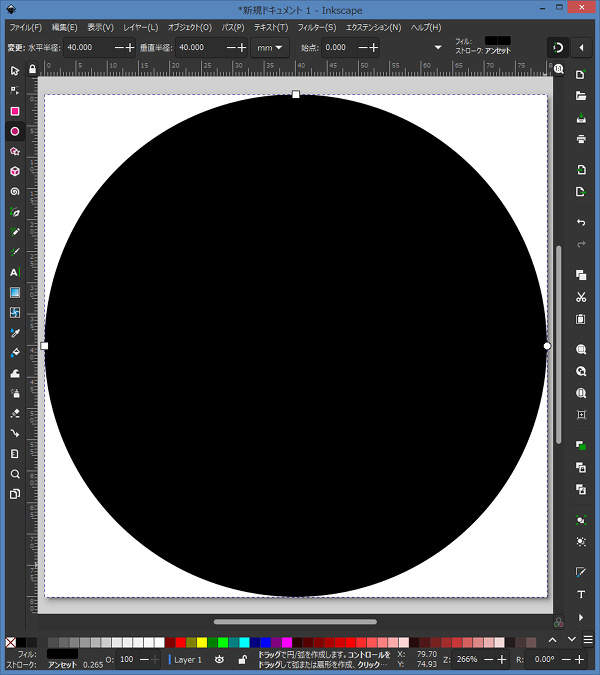Click the Import icon

581,170
